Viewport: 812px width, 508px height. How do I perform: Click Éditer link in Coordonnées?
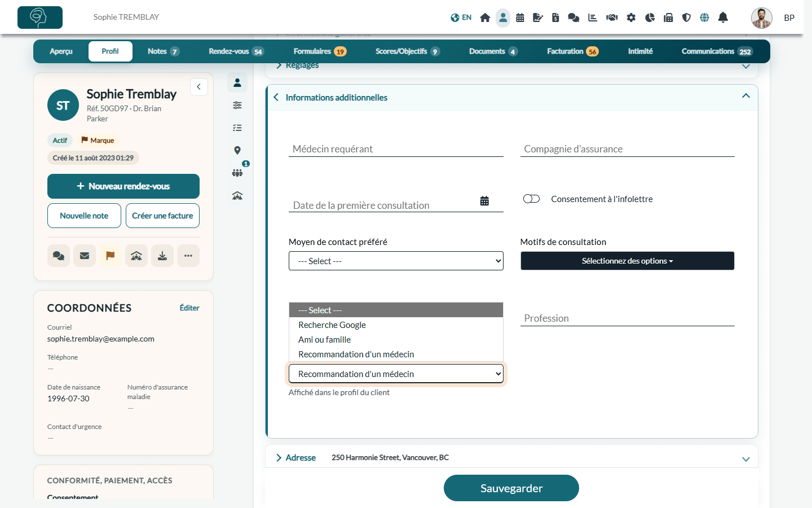pyautogui.click(x=189, y=308)
